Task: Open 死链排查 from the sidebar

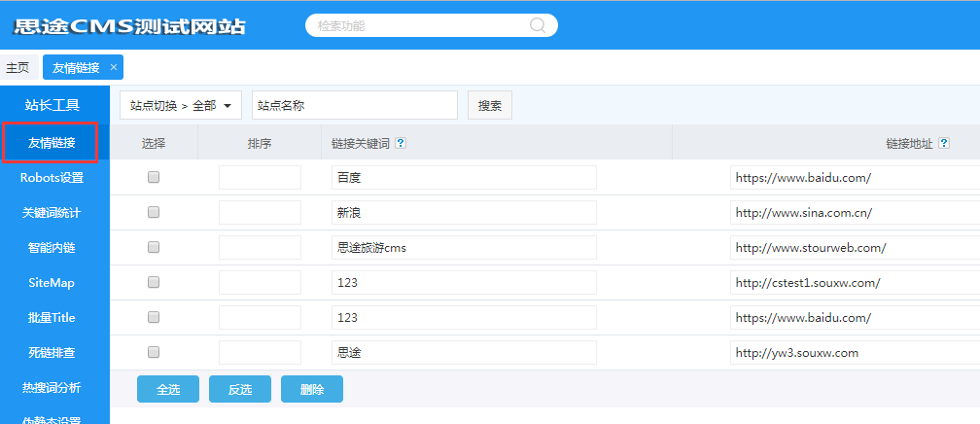Action: coord(52,353)
